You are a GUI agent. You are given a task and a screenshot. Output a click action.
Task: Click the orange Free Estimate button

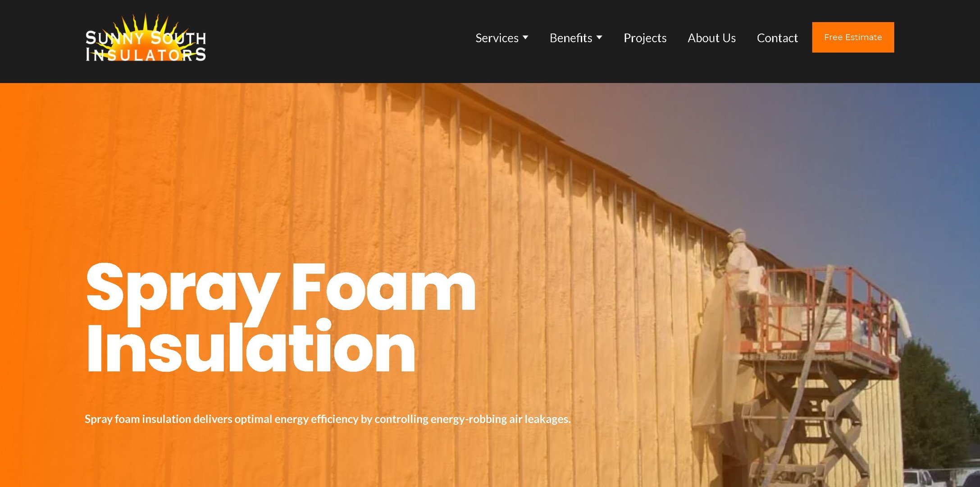853,37
